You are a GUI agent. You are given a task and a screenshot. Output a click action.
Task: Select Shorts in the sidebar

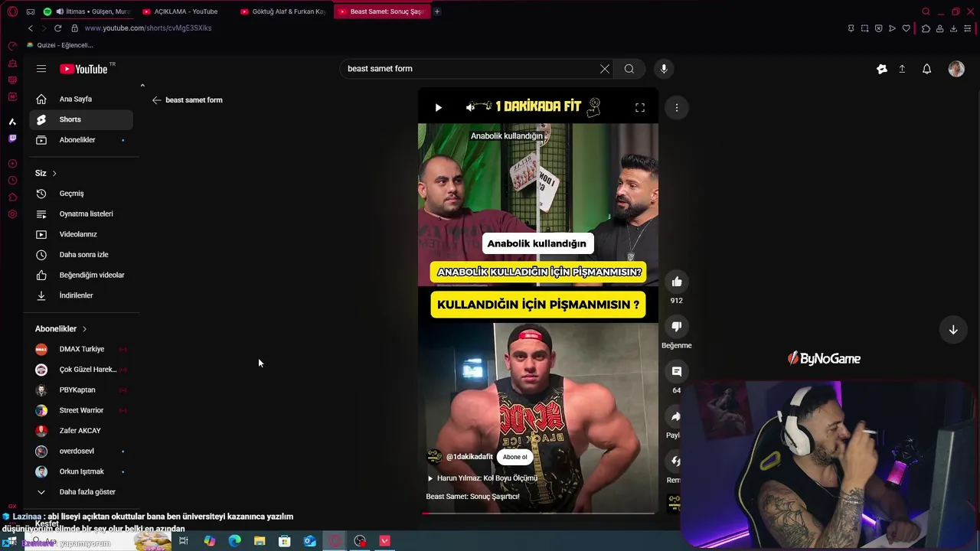coord(81,119)
